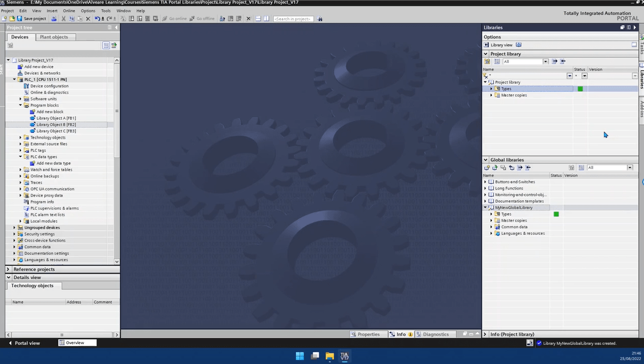The height and width of the screenshot is (364, 644).
Task: Open Library view icon in Options
Action: (x=487, y=45)
